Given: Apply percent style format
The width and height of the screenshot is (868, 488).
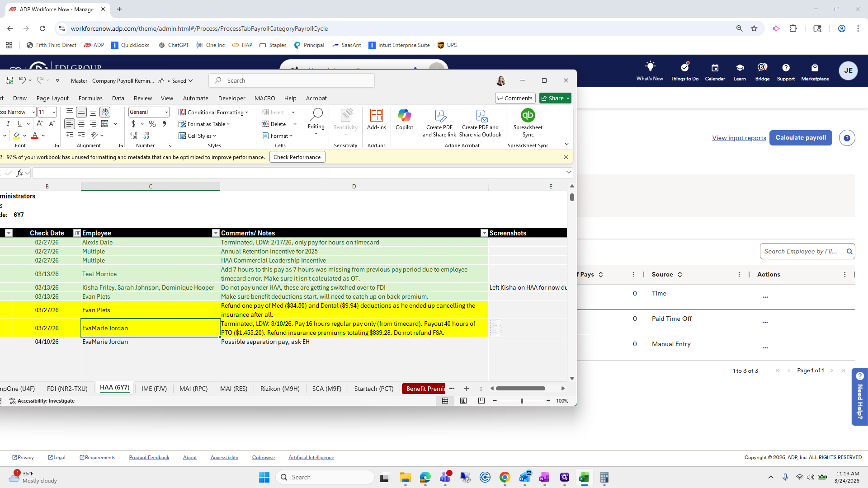Looking at the screenshot, I should (x=152, y=124).
